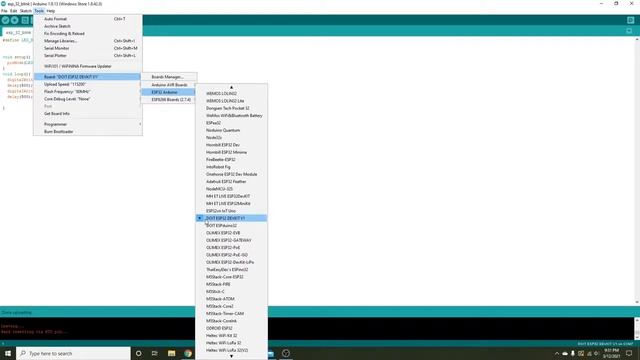Open the notification center icon

tap(629, 353)
